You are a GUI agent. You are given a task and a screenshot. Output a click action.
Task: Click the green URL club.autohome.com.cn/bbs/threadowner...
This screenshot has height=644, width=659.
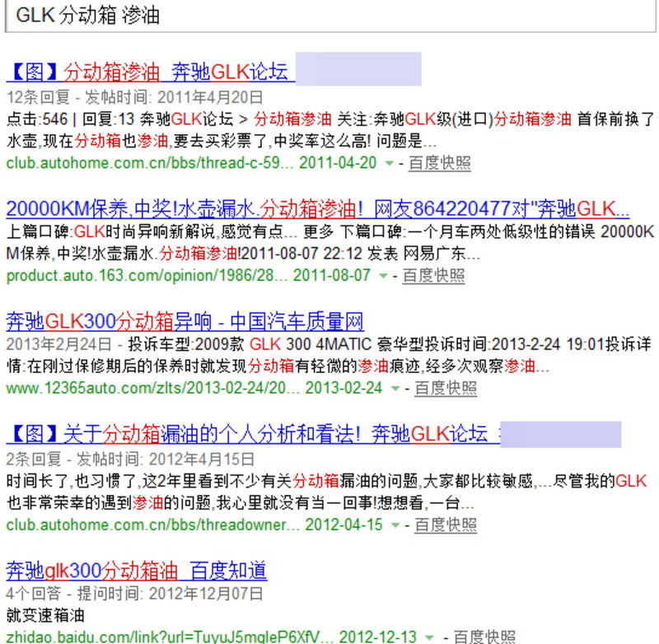click(153, 525)
